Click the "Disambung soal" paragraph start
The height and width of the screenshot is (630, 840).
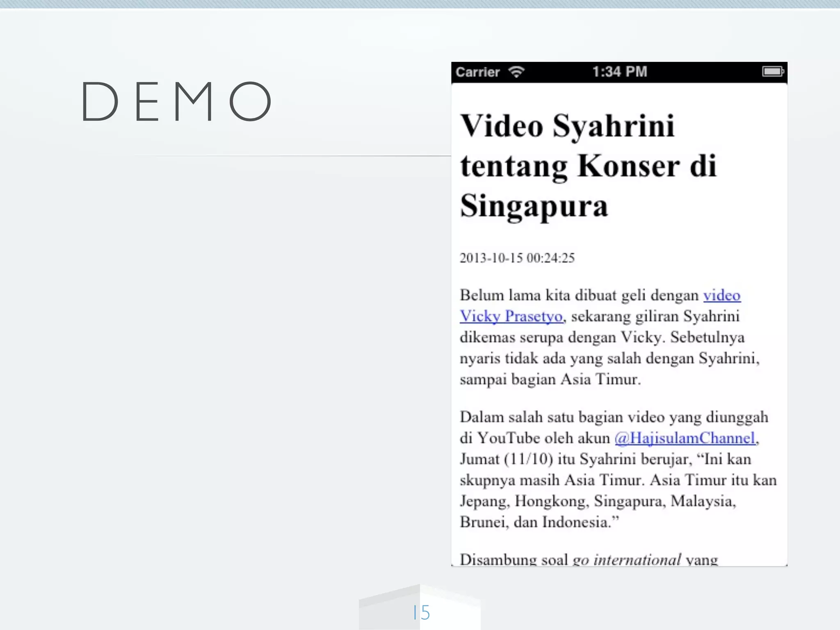[x=514, y=559]
